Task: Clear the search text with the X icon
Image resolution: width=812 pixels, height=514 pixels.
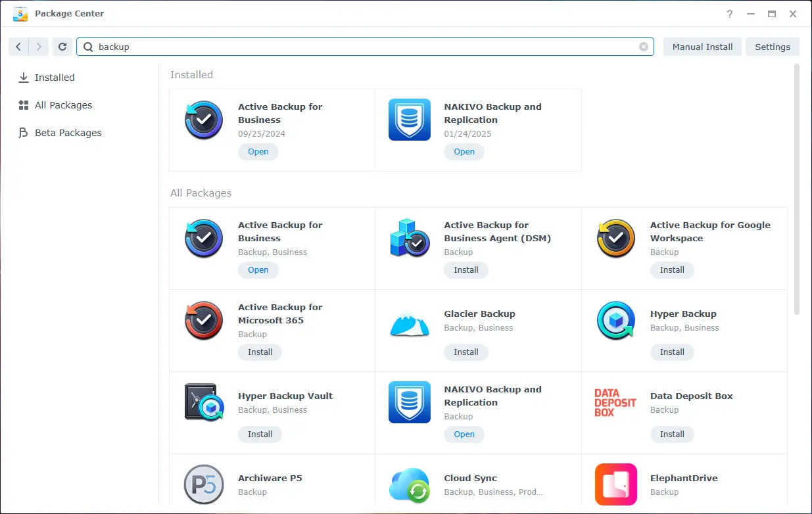Action: coord(644,47)
